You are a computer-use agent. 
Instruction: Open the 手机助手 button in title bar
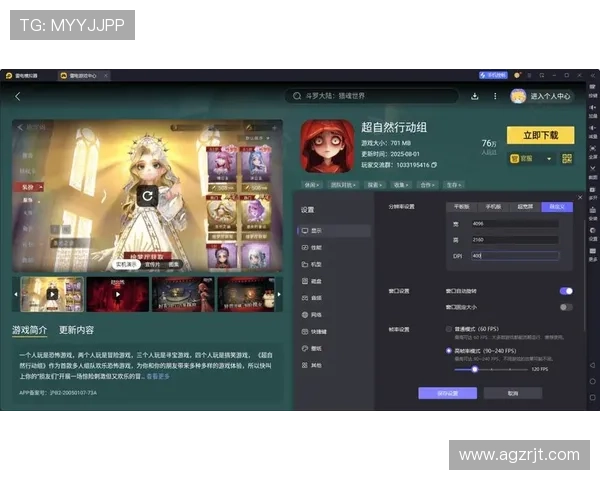click(x=493, y=75)
